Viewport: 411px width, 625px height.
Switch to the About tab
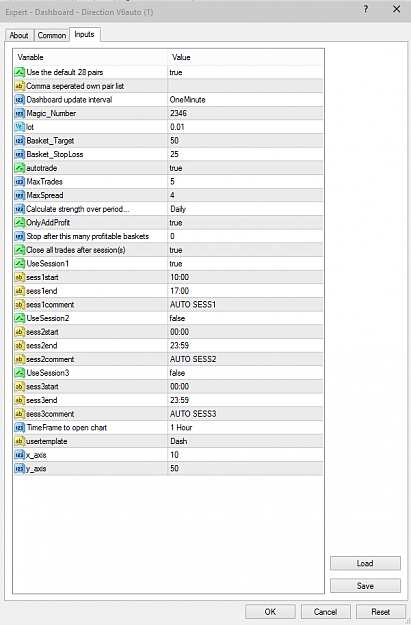point(19,35)
